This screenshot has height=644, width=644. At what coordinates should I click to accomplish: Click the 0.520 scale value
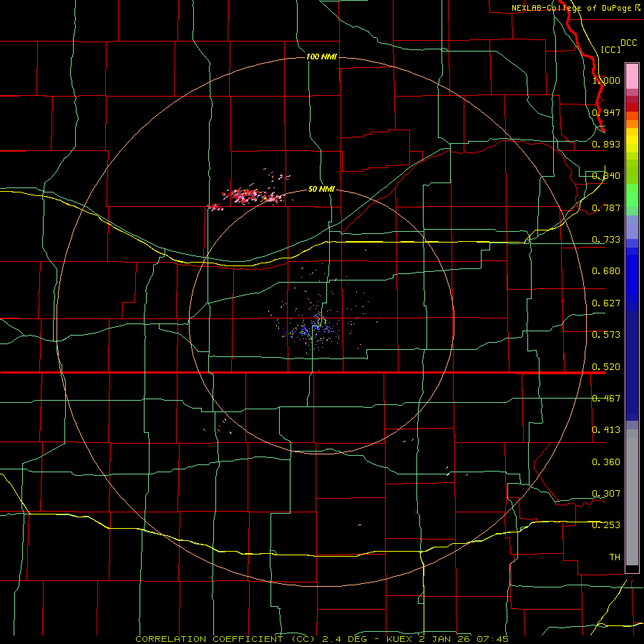606,367
